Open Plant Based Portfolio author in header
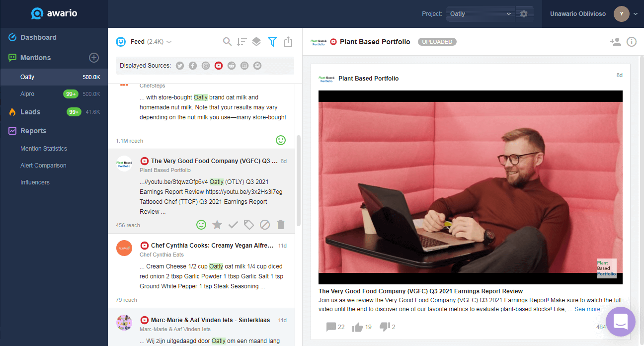Screen dimensions: 644x346 (375, 42)
